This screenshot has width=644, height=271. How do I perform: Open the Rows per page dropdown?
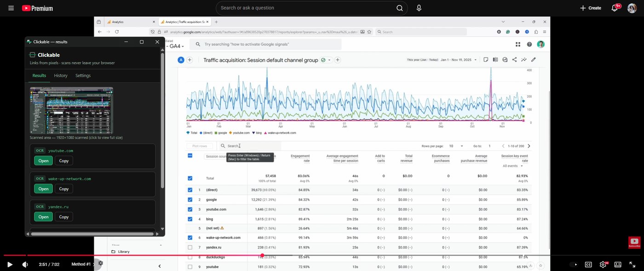click(x=456, y=146)
